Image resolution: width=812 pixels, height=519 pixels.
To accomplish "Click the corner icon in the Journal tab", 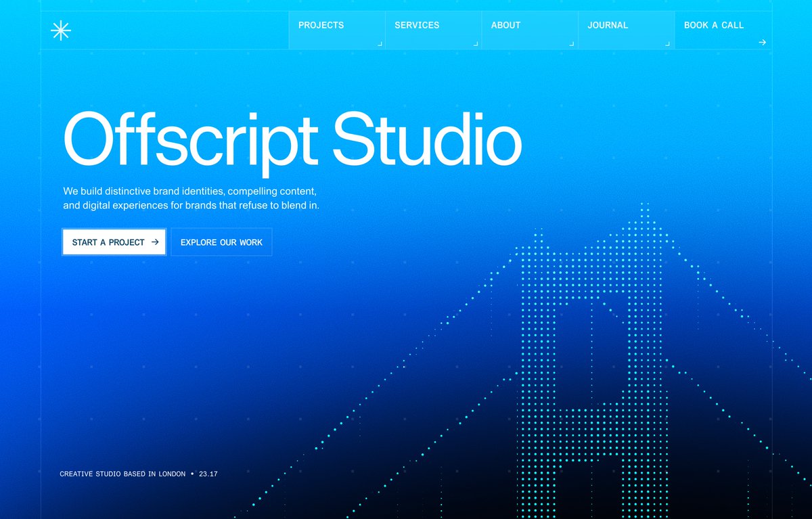I will tap(668, 43).
